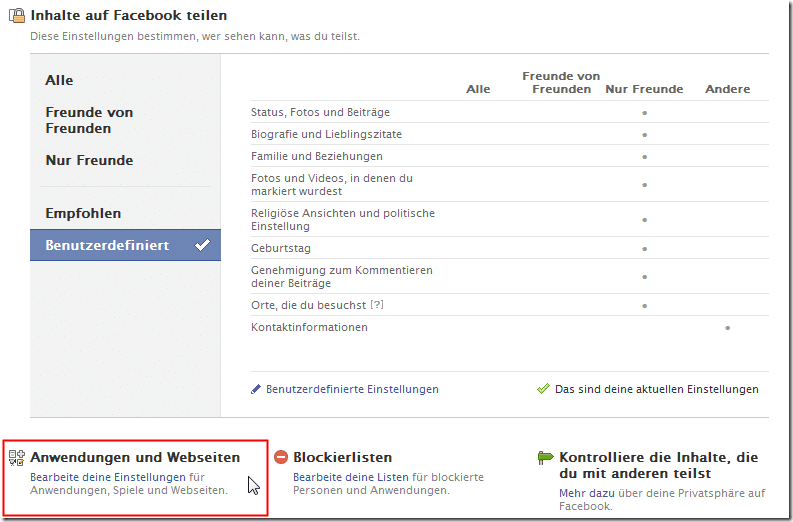Select the Alle privacy preset
This screenshot has height=522, width=793.
coord(59,80)
